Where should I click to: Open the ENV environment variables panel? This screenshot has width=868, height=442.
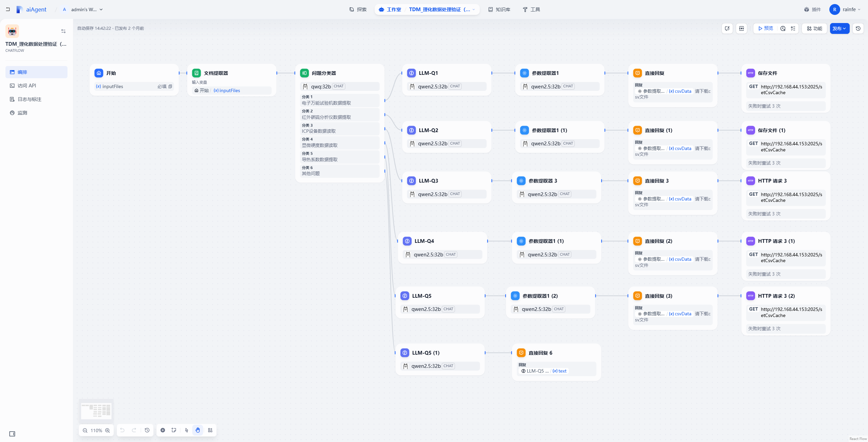(x=742, y=28)
